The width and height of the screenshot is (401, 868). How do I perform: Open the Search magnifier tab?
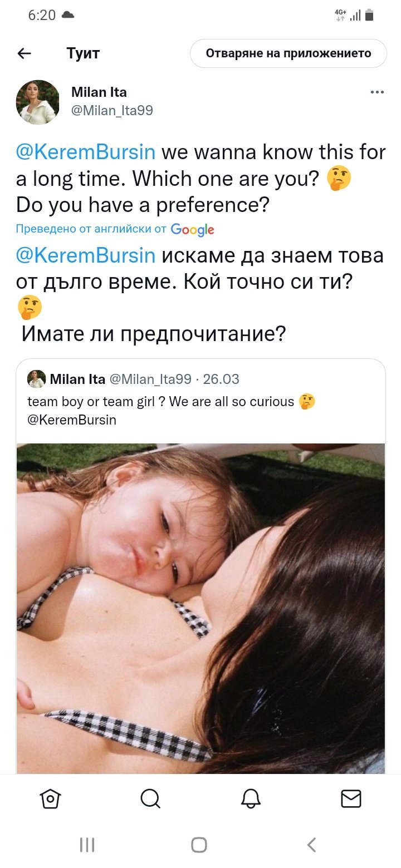pyautogui.click(x=150, y=798)
